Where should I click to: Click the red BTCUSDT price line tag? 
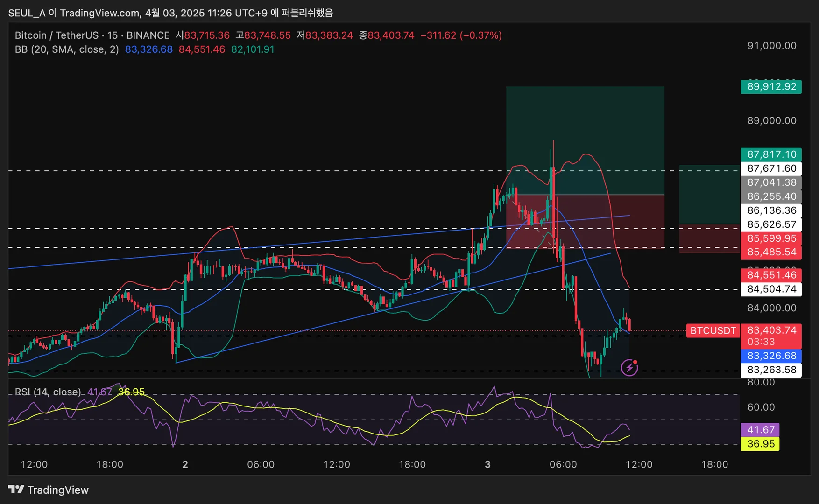coord(713,331)
